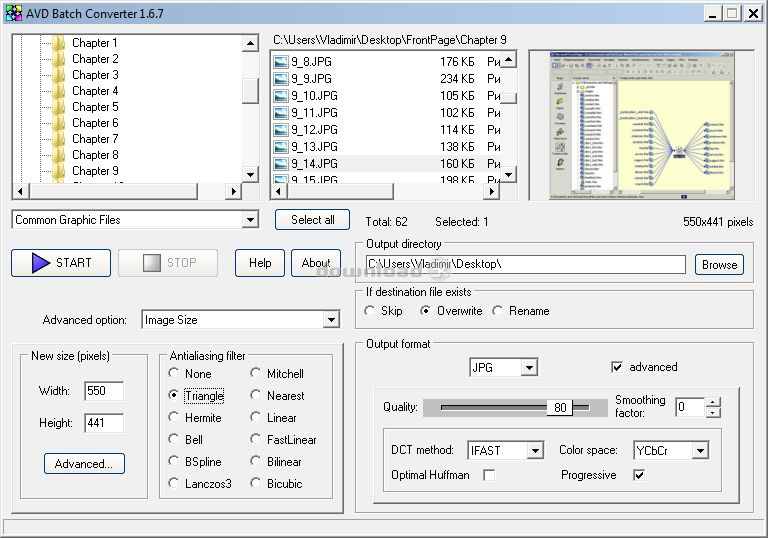Click the 9_10.JPG file image icon
Screen dimensions: 768x538
point(281,96)
